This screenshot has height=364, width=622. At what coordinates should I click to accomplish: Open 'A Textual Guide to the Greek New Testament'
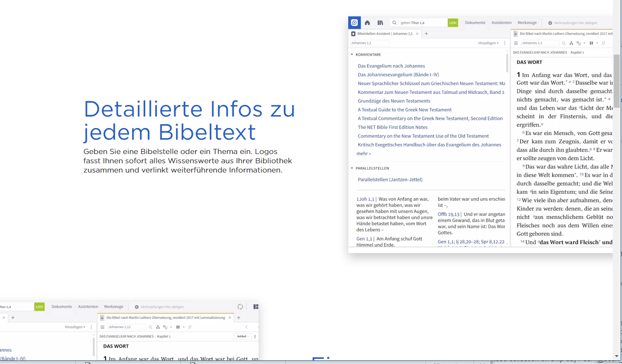[405, 110]
